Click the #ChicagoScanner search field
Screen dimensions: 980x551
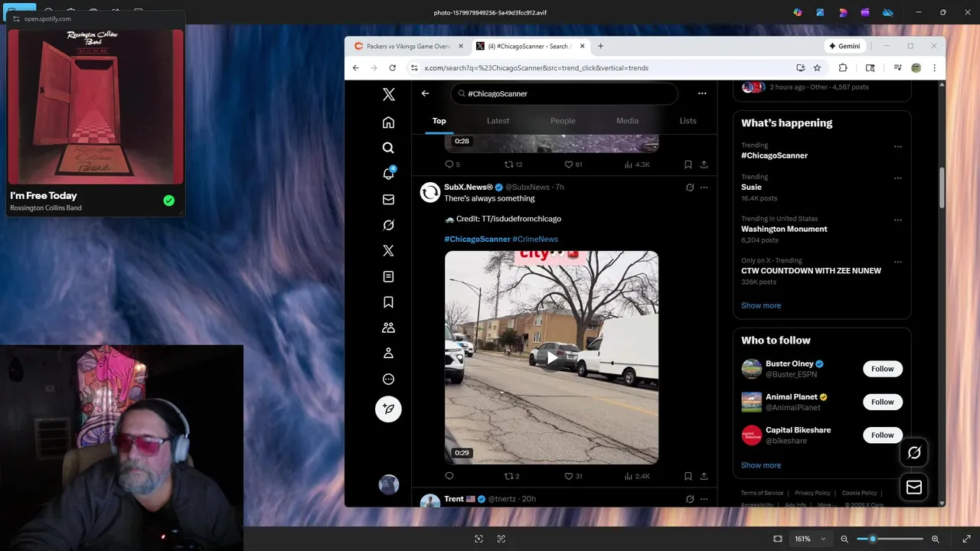(564, 93)
